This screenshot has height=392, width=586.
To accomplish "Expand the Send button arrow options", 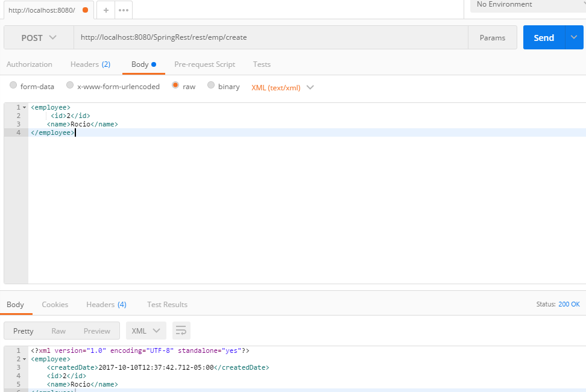I will pyautogui.click(x=574, y=37).
